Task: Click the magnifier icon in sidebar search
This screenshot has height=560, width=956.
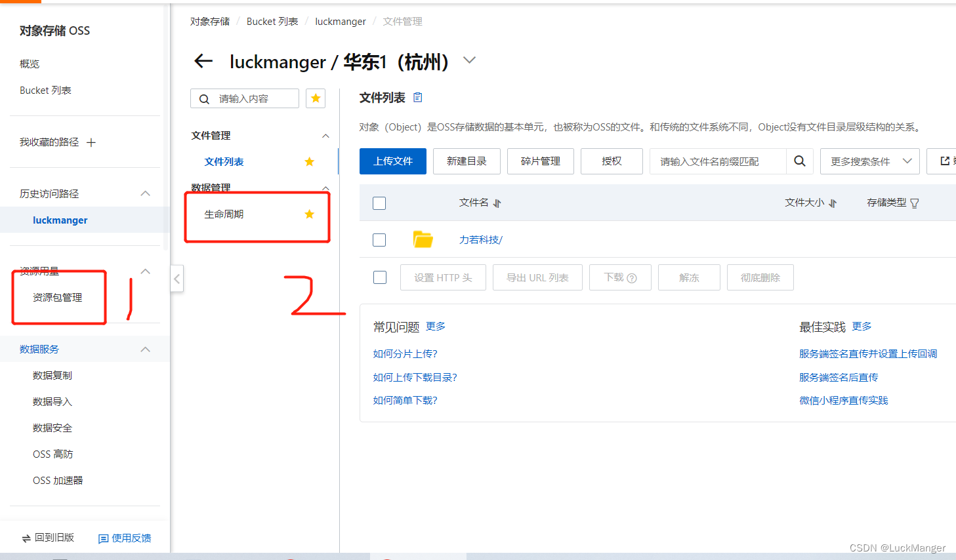Action: click(204, 99)
